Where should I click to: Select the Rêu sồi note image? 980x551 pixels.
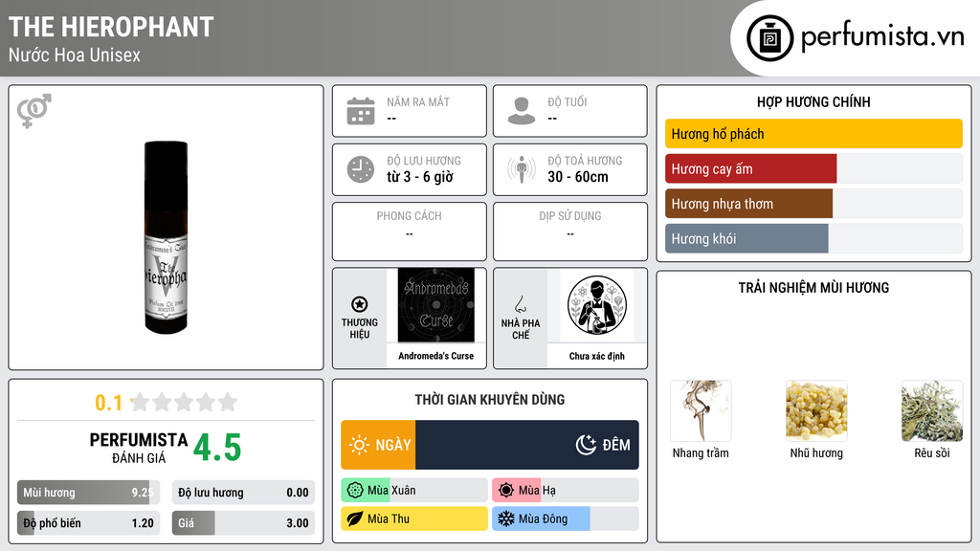932,411
